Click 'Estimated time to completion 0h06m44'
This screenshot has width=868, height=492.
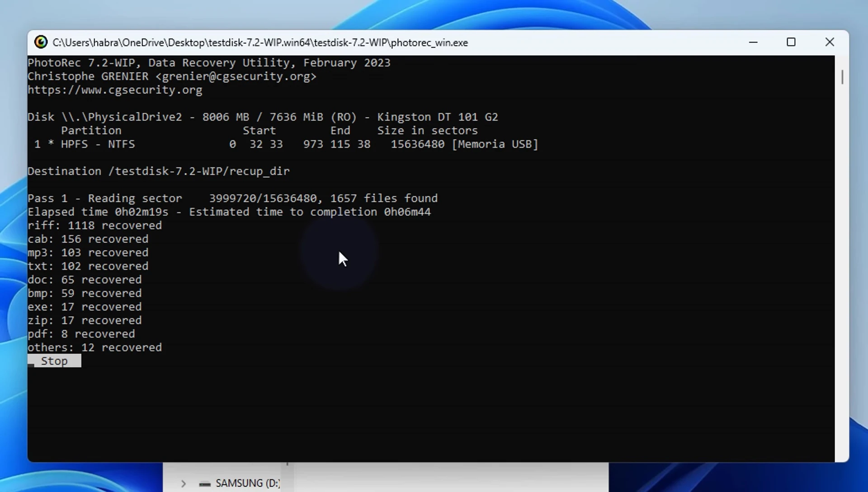click(310, 212)
